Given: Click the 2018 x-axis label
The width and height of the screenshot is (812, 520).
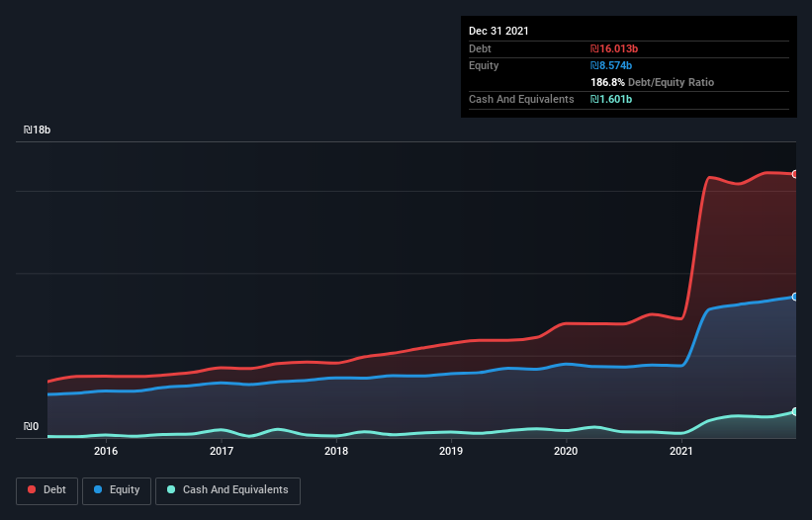Looking at the screenshot, I should [336, 451].
